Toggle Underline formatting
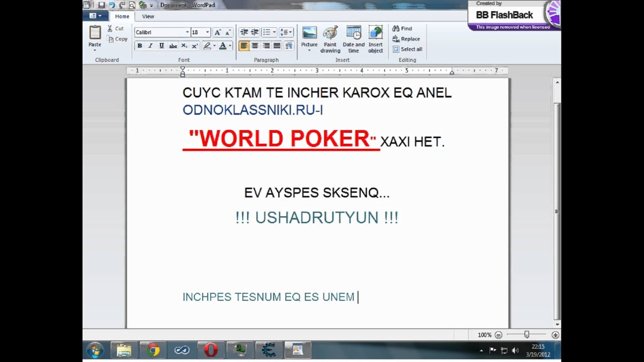The width and height of the screenshot is (644, 362). [162, 46]
